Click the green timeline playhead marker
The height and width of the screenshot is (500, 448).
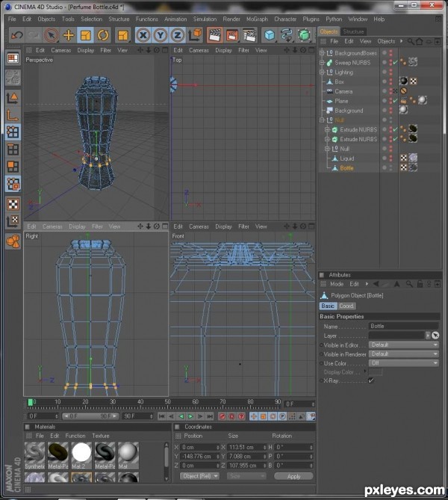click(x=31, y=402)
